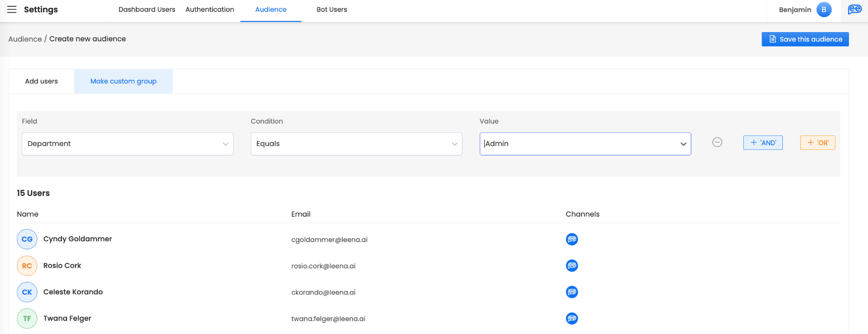Screen dimensions: 868x334
Task: Click the Audience breadcrumb link
Action: [25, 39]
